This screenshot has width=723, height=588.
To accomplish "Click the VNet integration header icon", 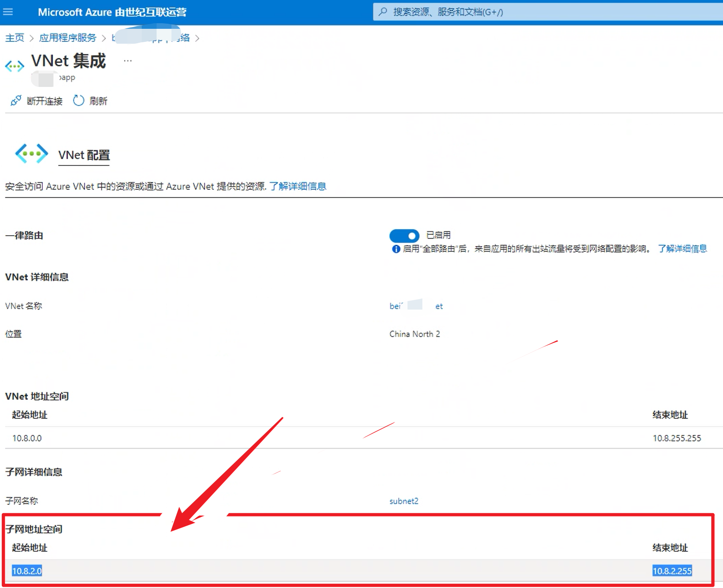I will coord(14,66).
